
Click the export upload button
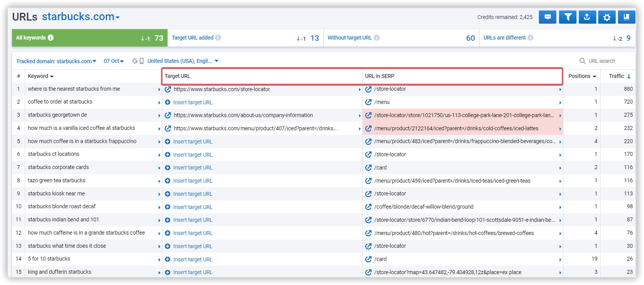pyautogui.click(x=587, y=17)
